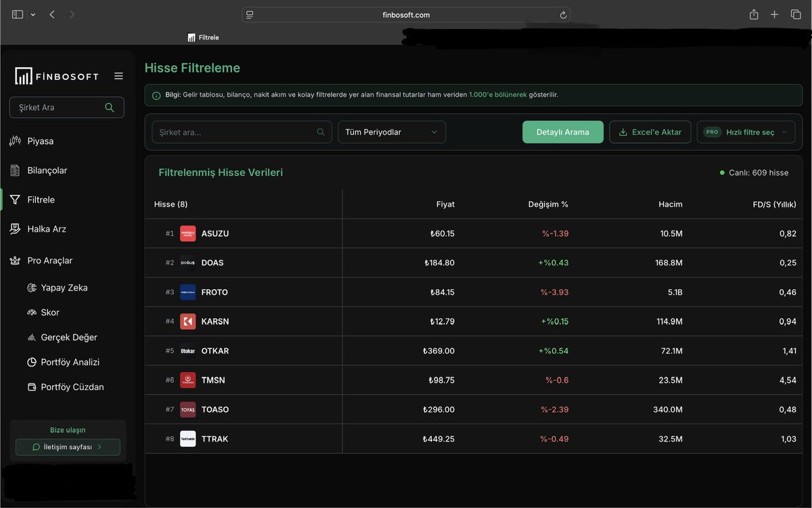The width and height of the screenshot is (812, 508).
Task: Open Hızlı filtre seç dropdown
Action: 746,132
